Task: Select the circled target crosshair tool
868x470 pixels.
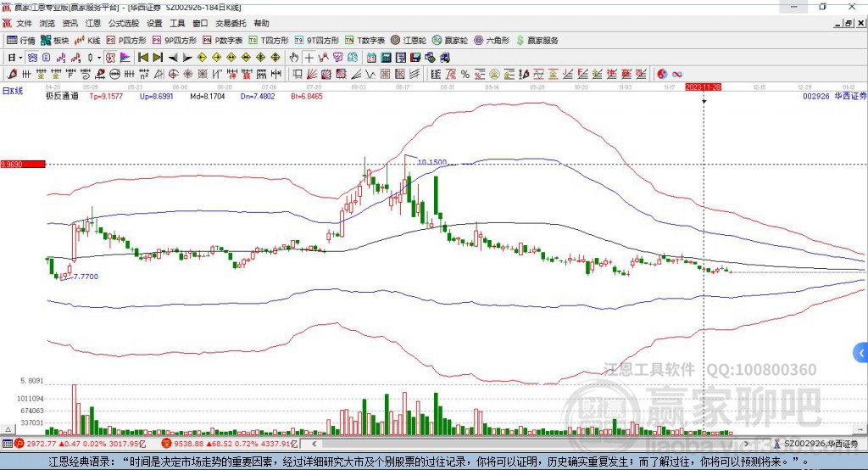Action: point(173,75)
